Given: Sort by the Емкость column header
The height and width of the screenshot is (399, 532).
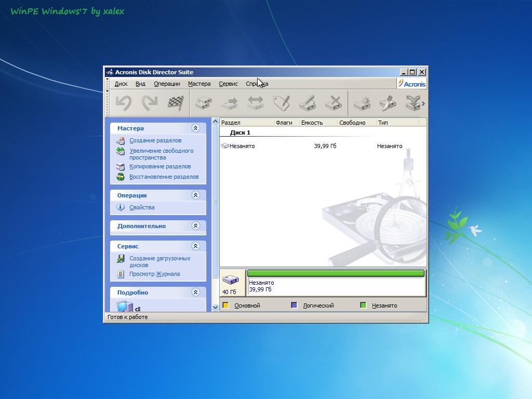Looking at the screenshot, I should coord(319,123).
